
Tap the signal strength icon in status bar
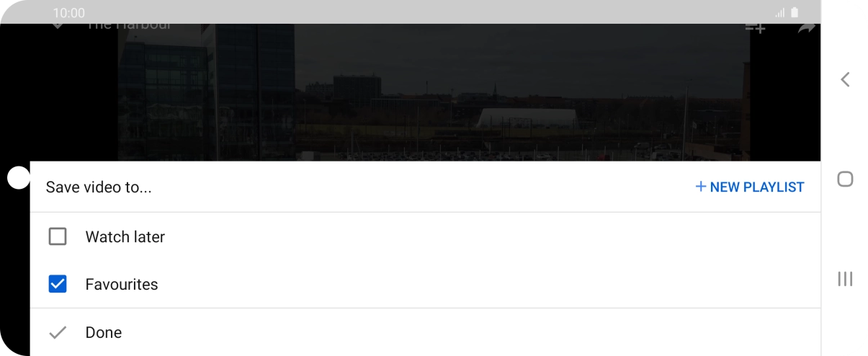[x=779, y=13]
